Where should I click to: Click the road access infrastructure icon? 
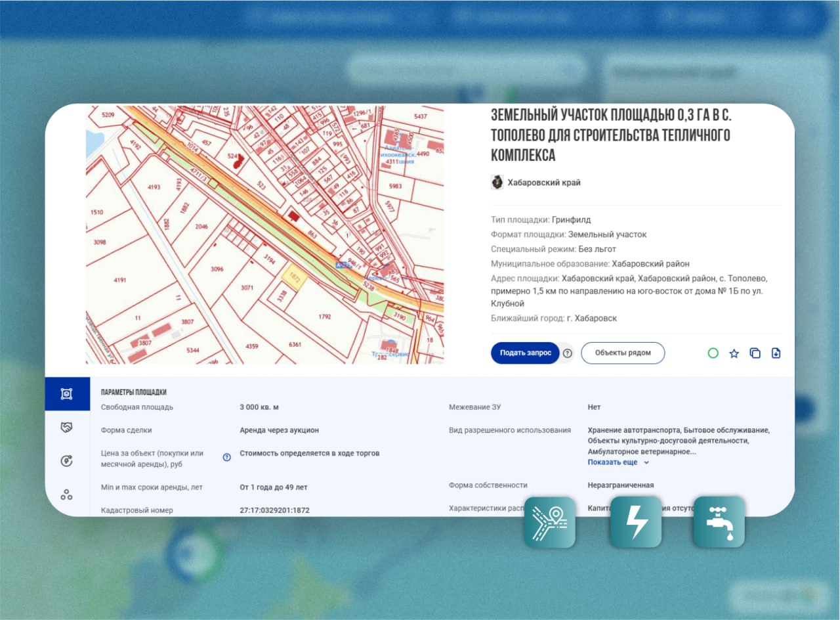tap(549, 522)
